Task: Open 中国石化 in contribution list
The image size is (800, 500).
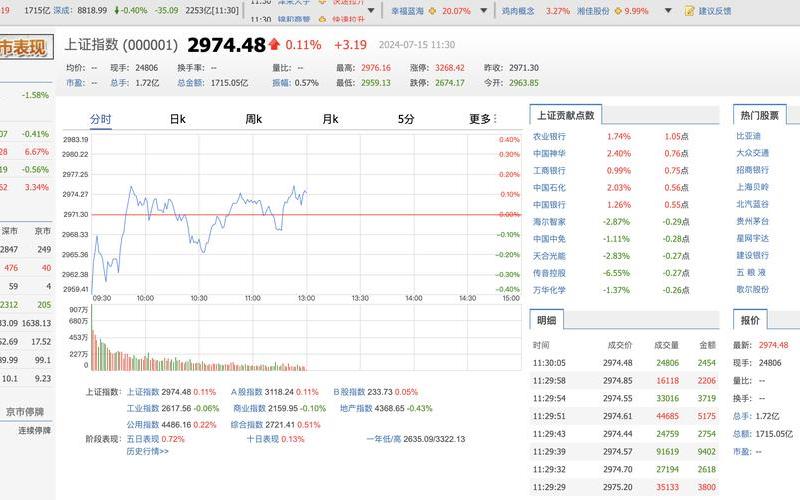Action: 549,187
